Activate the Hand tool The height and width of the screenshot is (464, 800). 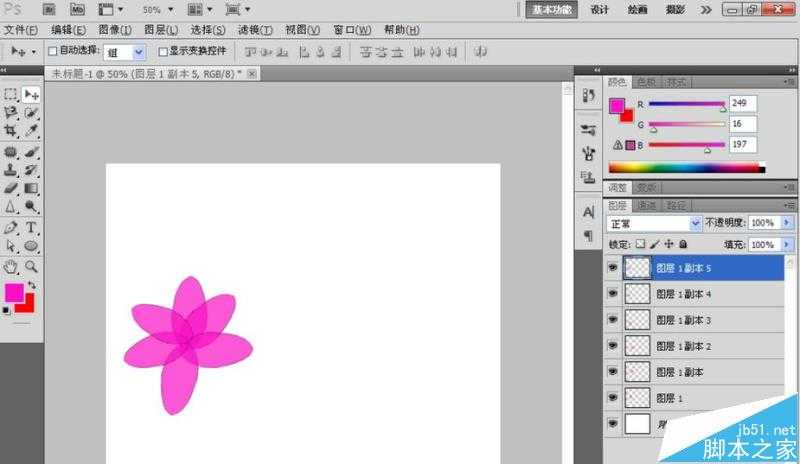tap(11, 266)
